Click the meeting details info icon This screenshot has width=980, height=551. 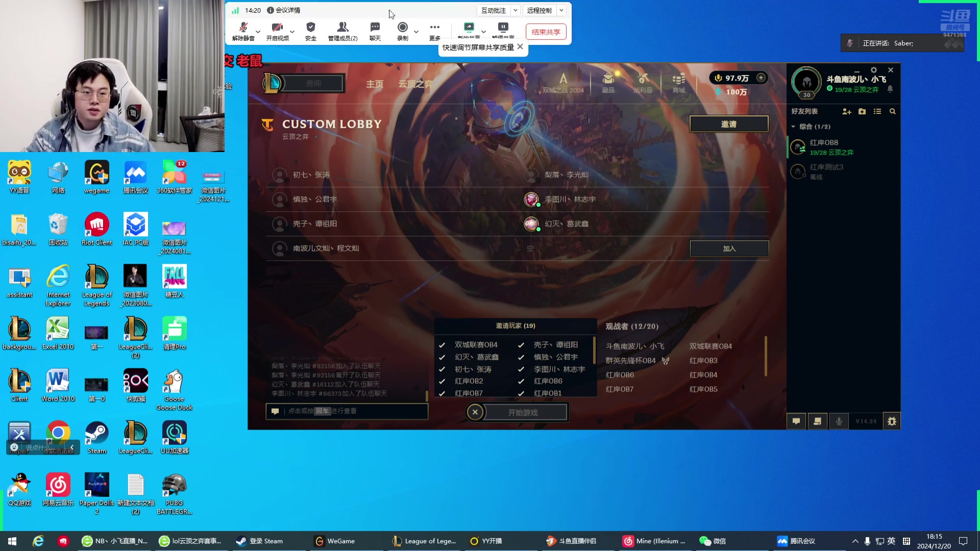[271, 10]
